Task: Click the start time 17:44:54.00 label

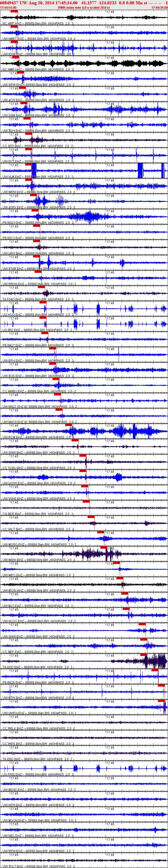Action: coord(8,7)
